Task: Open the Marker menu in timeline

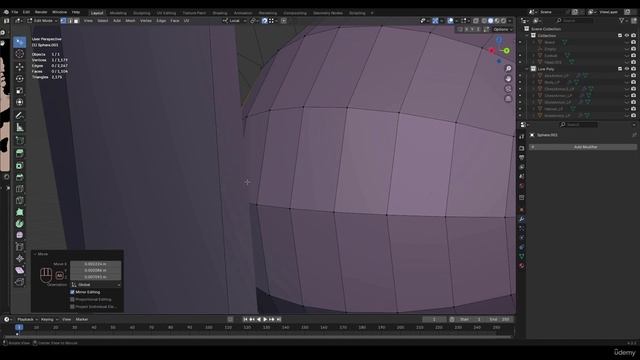Action: [x=82, y=320]
